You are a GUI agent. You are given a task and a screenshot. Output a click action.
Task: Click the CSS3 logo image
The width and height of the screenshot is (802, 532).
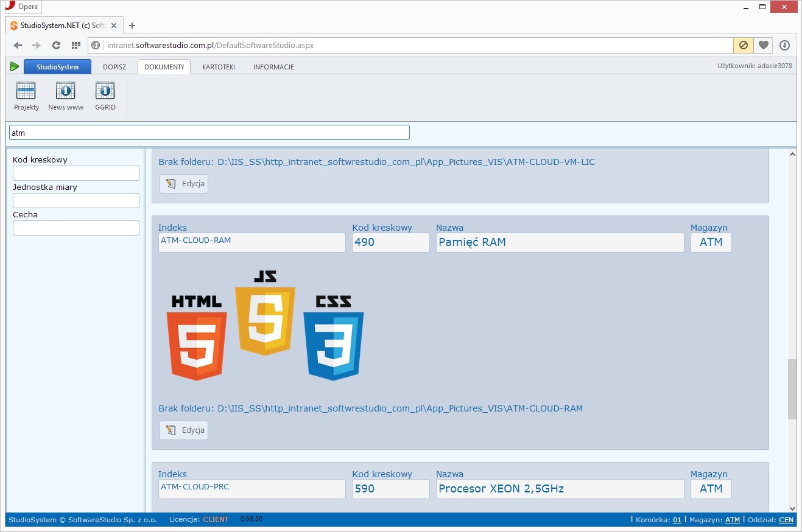point(334,338)
